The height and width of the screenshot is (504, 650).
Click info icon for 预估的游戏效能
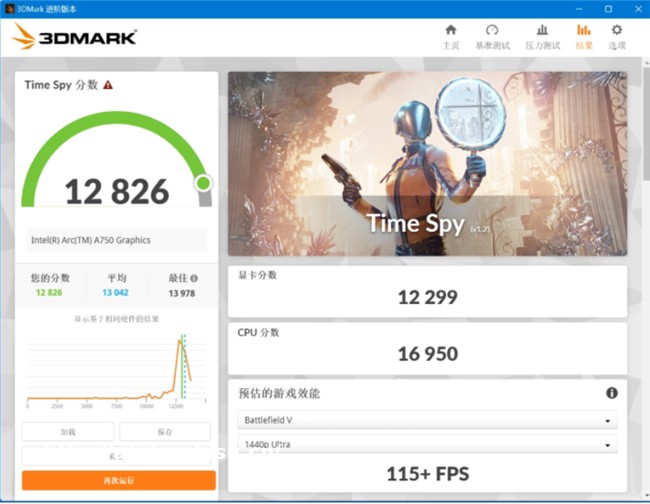click(611, 393)
